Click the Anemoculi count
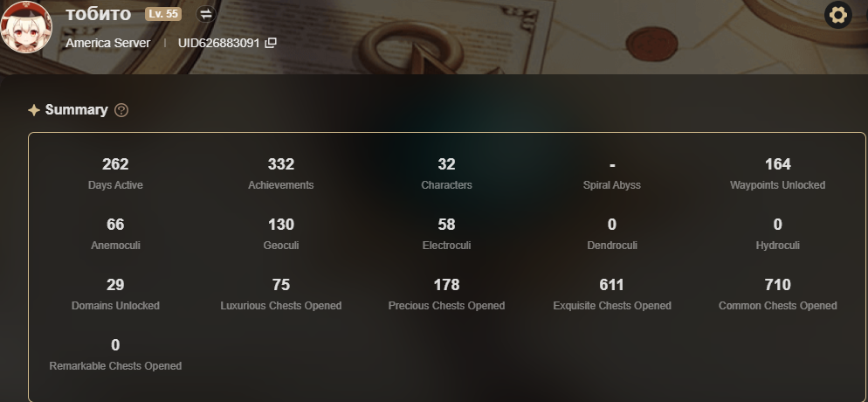868x402 pixels. [x=115, y=225]
